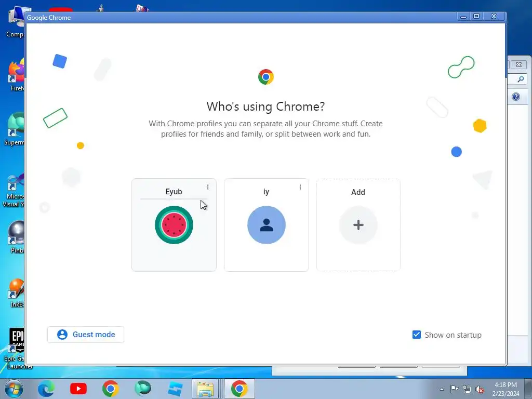Click the iy profile name
This screenshot has width=532, height=399.
pos(266,192)
